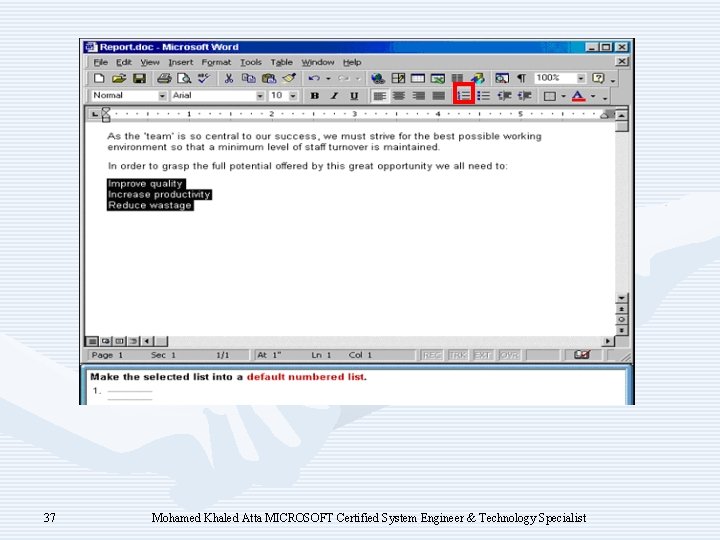Open the Insert menu
The image size is (720, 540).
pyautogui.click(x=180, y=62)
